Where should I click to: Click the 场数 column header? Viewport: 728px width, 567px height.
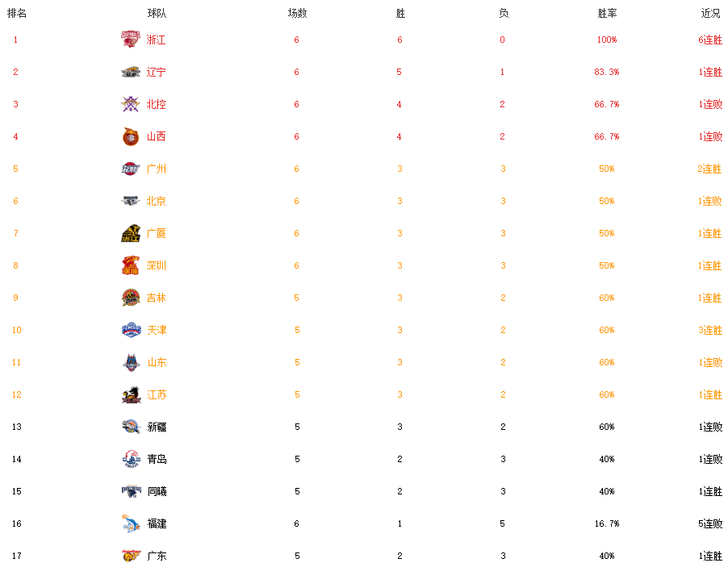coord(297,14)
